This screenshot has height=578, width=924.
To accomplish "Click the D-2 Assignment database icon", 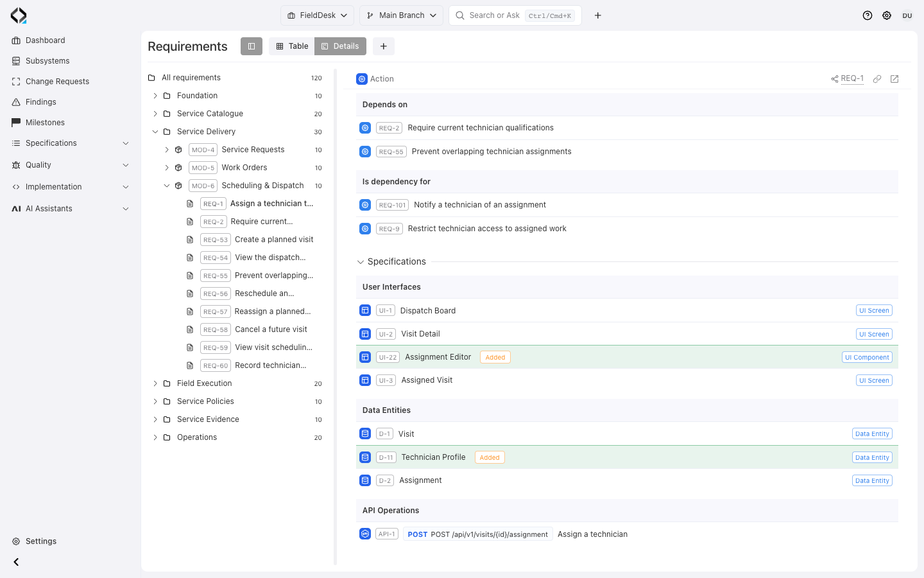I will point(365,480).
